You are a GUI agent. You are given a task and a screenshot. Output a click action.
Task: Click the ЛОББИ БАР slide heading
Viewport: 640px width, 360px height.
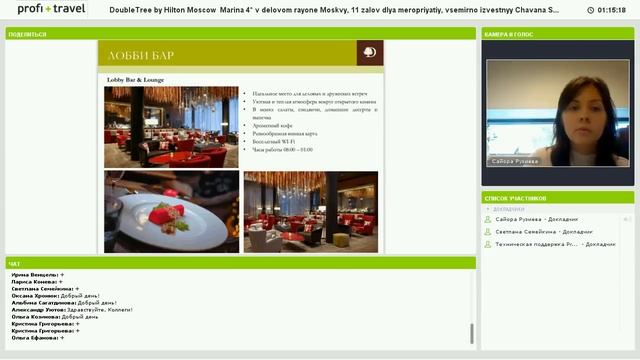click(141, 56)
